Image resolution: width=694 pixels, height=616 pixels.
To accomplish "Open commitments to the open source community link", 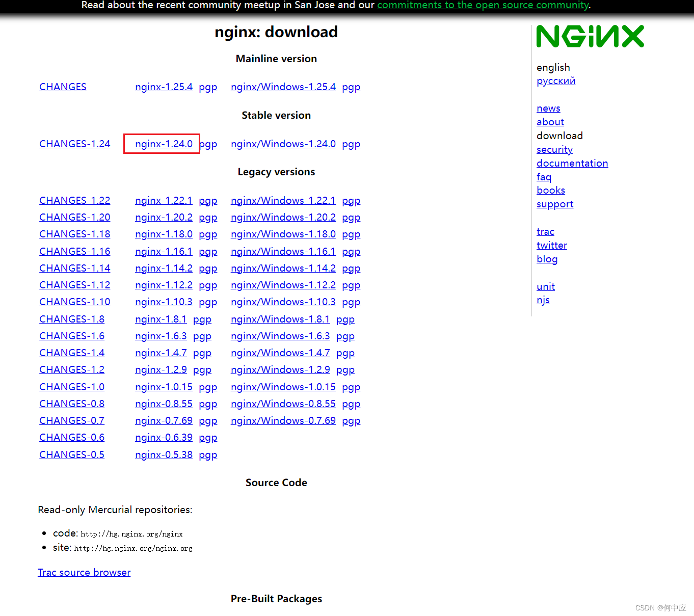I will coord(483,5).
